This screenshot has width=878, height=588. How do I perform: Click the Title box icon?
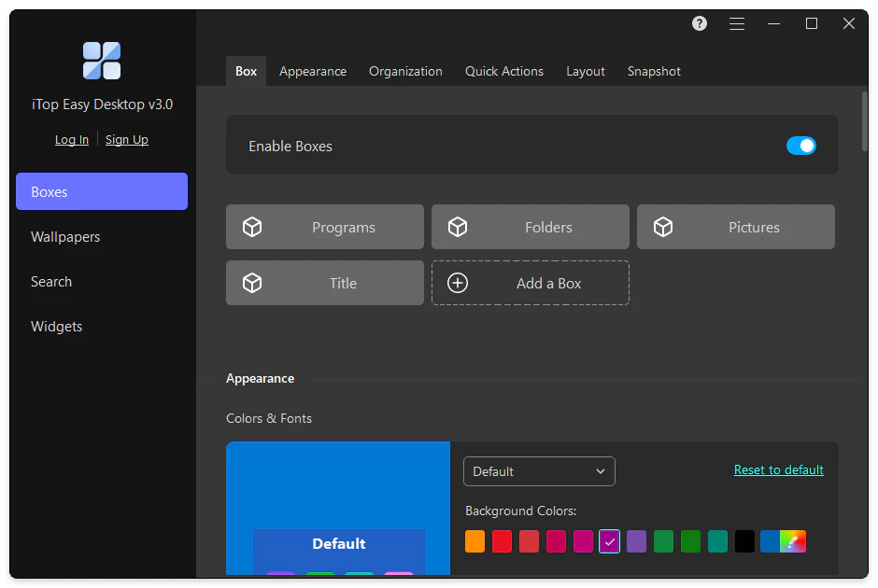tap(252, 283)
